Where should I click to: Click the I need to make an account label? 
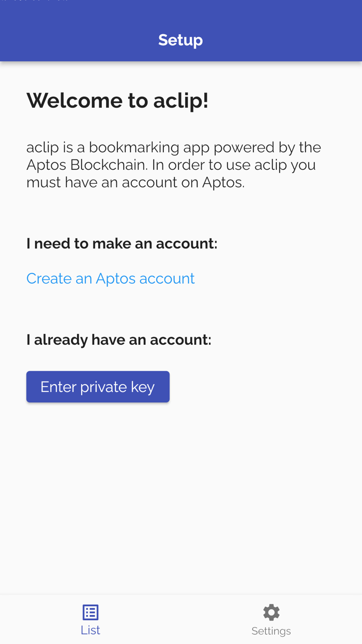[x=122, y=242]
